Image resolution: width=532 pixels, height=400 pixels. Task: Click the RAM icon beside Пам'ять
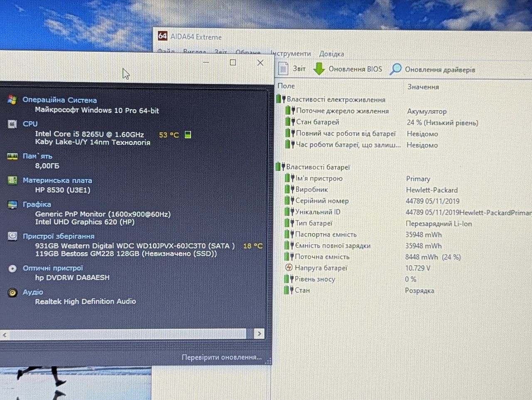(12, 156)
